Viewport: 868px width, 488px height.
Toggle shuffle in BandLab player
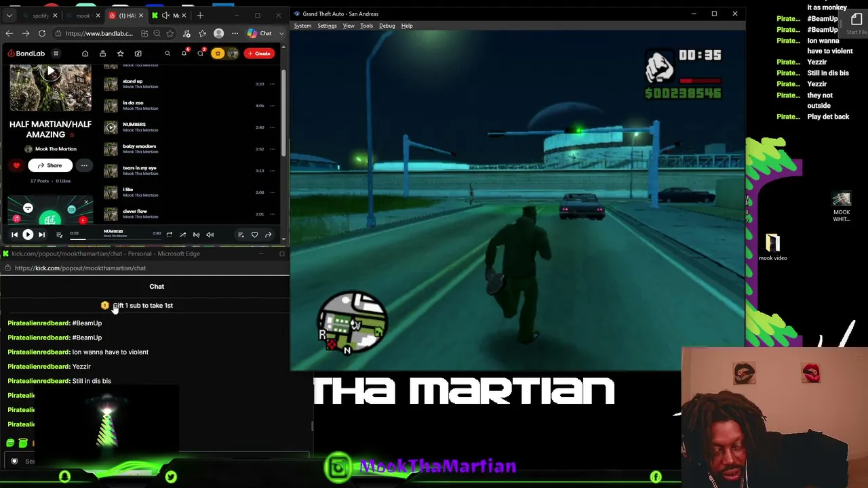(x=182, y=235)
